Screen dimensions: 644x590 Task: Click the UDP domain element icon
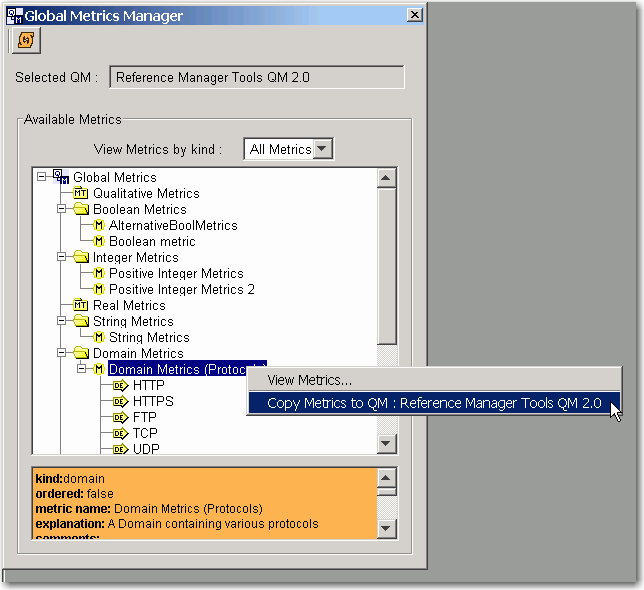point(120,449)
